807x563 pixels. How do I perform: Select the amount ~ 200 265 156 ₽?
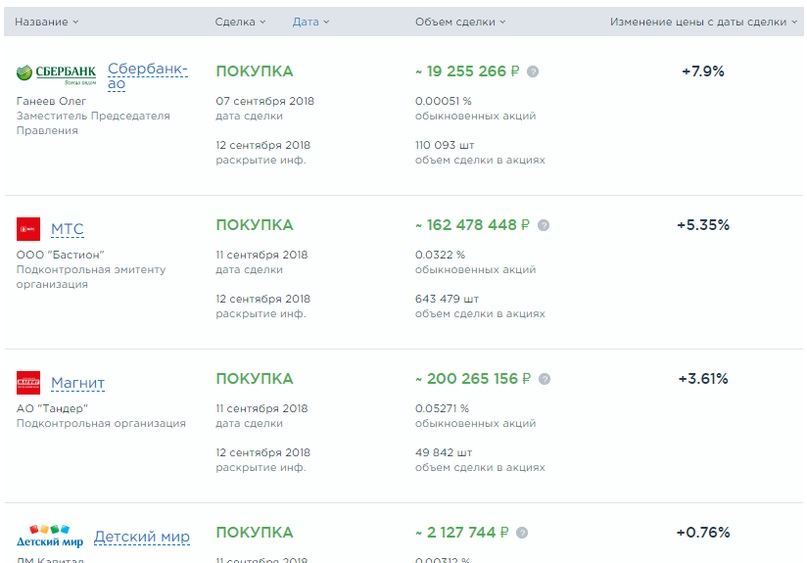click(x=473, y=379)
